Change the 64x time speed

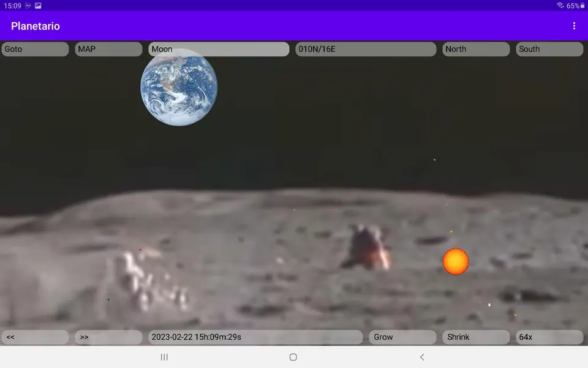coord(550,337)
